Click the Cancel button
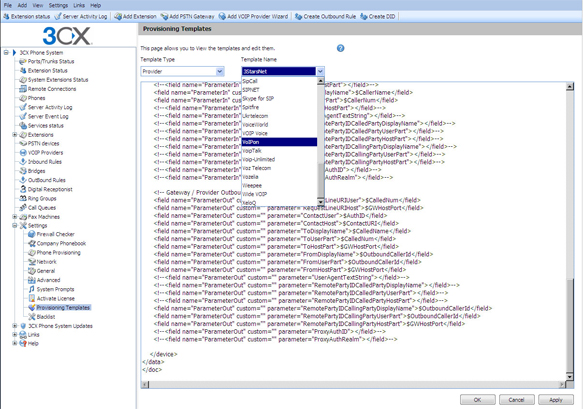Screen dimensions: 583x409 (516, 400)
